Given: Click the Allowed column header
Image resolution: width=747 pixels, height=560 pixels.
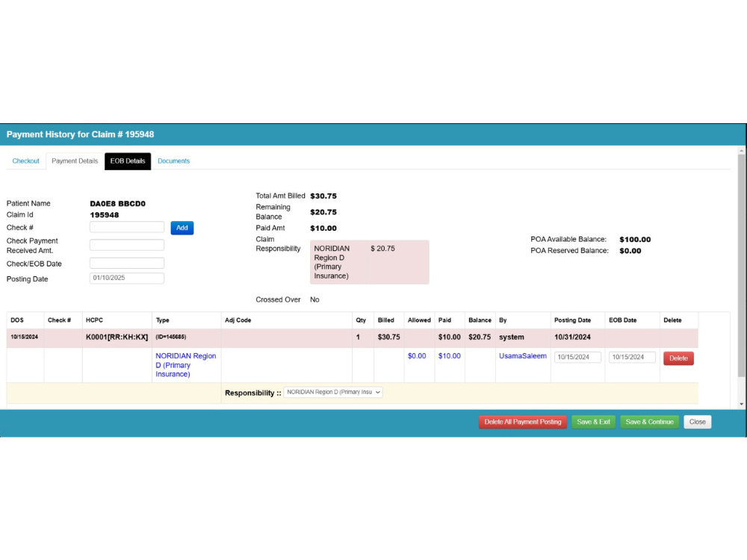Looking at the screenshot, I should [419, 320].
